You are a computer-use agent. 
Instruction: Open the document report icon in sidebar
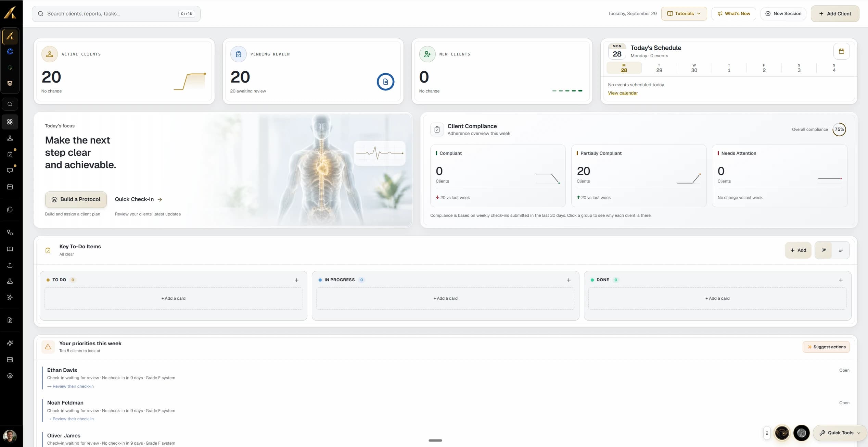coord(10,320)
